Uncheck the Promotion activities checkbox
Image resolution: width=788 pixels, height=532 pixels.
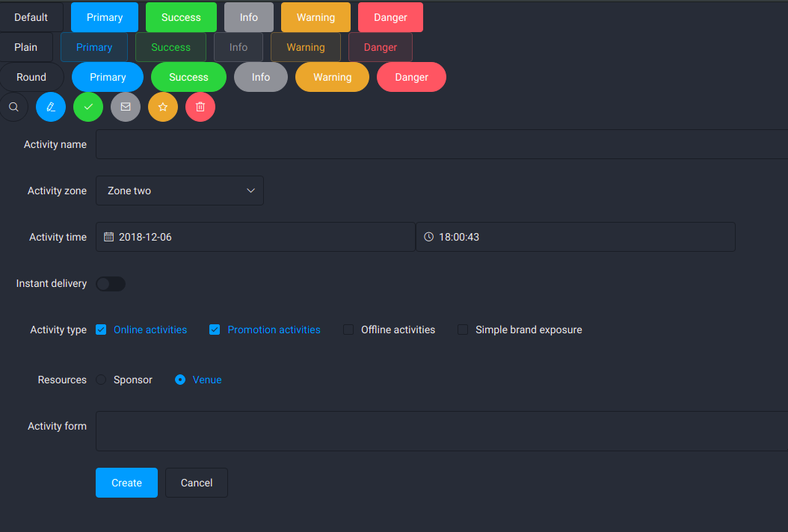[x=215, y=329]
